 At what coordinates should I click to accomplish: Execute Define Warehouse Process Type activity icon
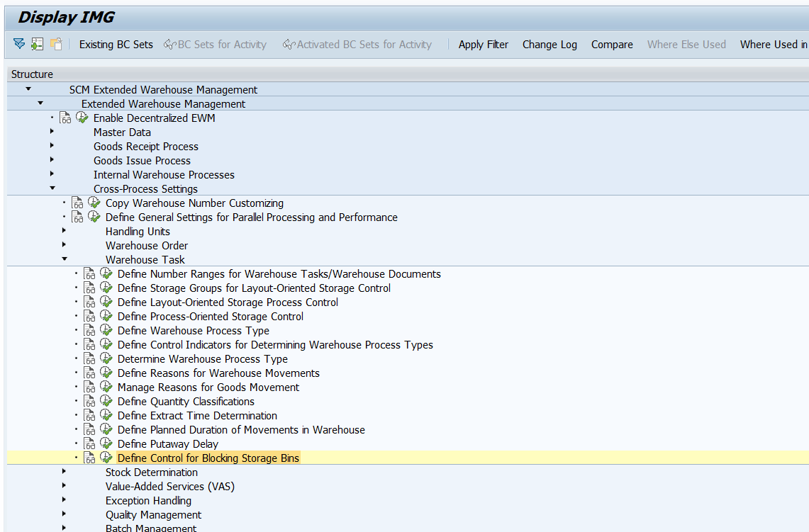(x=106, y=330)
